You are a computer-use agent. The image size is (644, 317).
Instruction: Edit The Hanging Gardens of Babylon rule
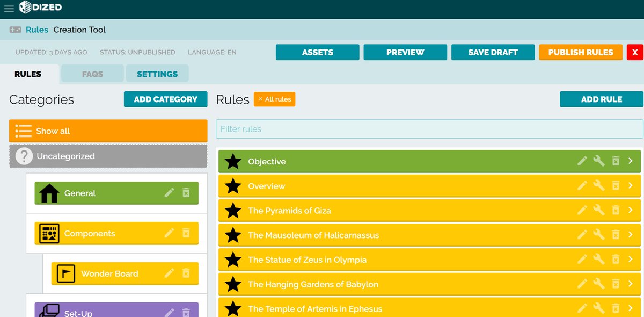point(582,284)
